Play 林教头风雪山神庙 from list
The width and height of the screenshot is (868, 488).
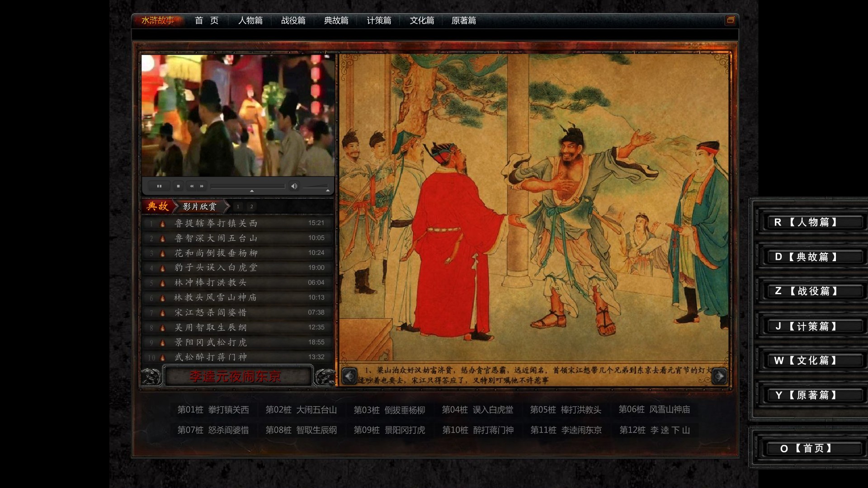(x=238, y=297)
